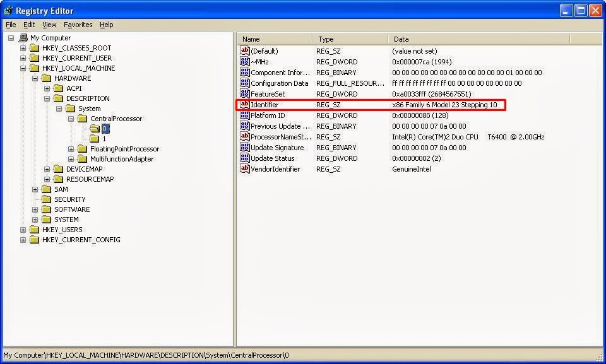This screenshot has height=364, width=606.
Task: Select the HKEY_USERS label
Action: tap(62, 230)
